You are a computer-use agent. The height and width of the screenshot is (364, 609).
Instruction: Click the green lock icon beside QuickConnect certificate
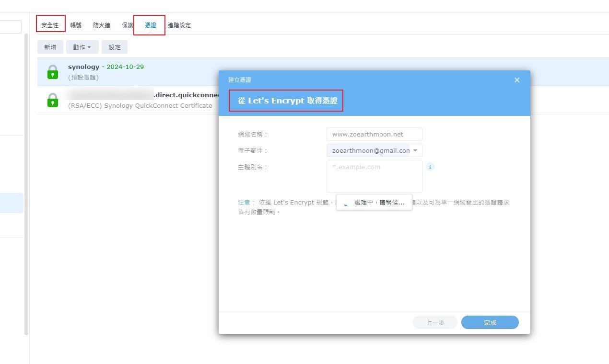tap(53, 100)
